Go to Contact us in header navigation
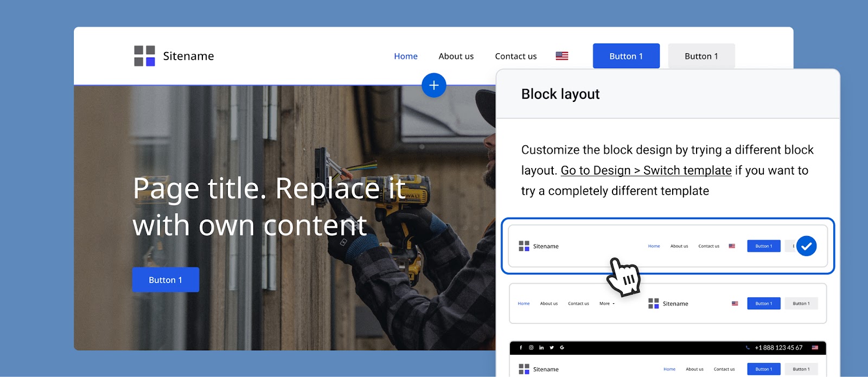 click(x=516, y=56)
